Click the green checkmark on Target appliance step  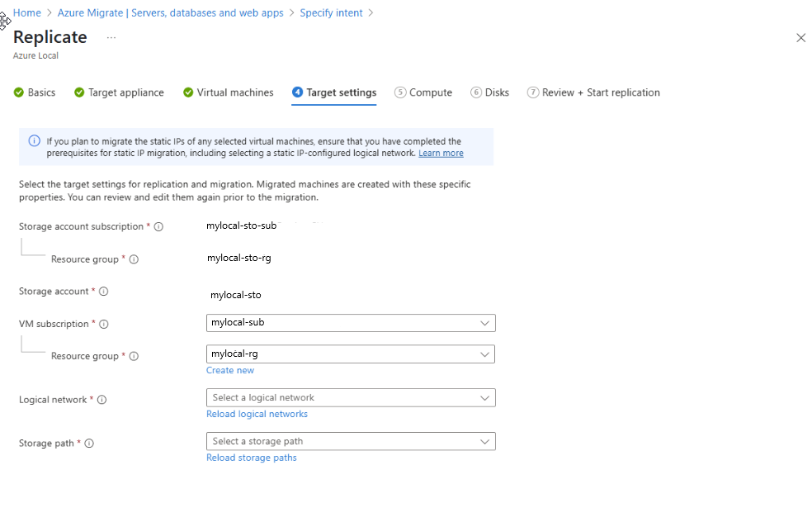pyautogui.click(x=77, y=93)
